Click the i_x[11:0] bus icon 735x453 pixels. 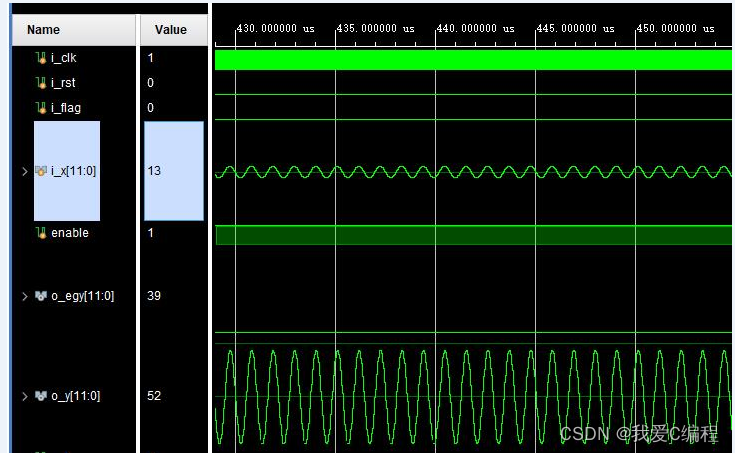pyautogui.click(x=41, y=171)
